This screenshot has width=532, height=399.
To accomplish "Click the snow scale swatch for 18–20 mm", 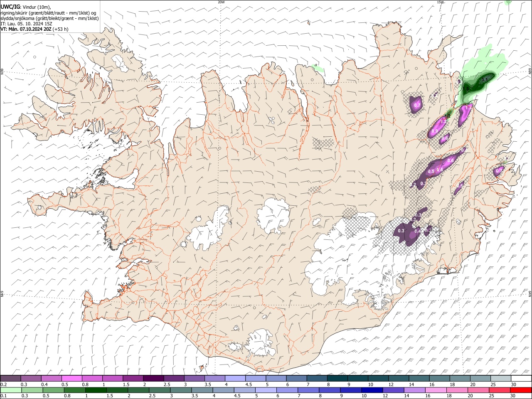I will click(x=460, y=378).
